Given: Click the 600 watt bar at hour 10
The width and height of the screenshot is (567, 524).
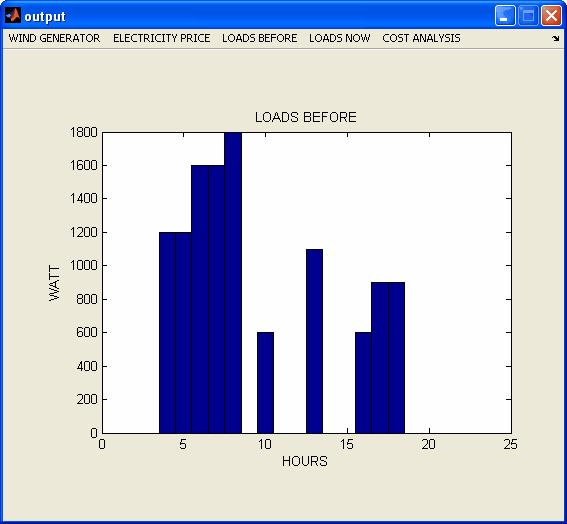Looking at the screenshot, I should (x=265, y=383).
